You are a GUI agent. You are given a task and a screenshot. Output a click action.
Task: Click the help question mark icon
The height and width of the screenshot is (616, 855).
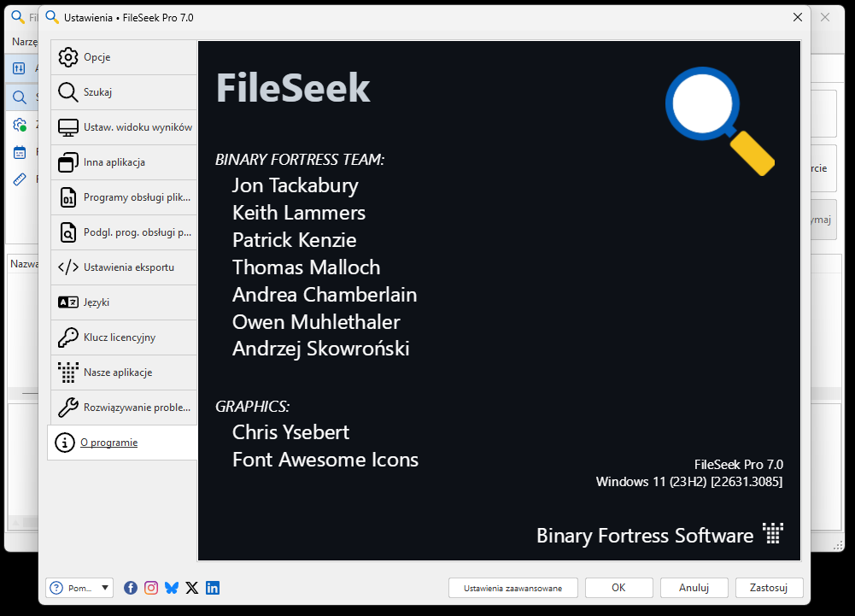click(56, 588)
